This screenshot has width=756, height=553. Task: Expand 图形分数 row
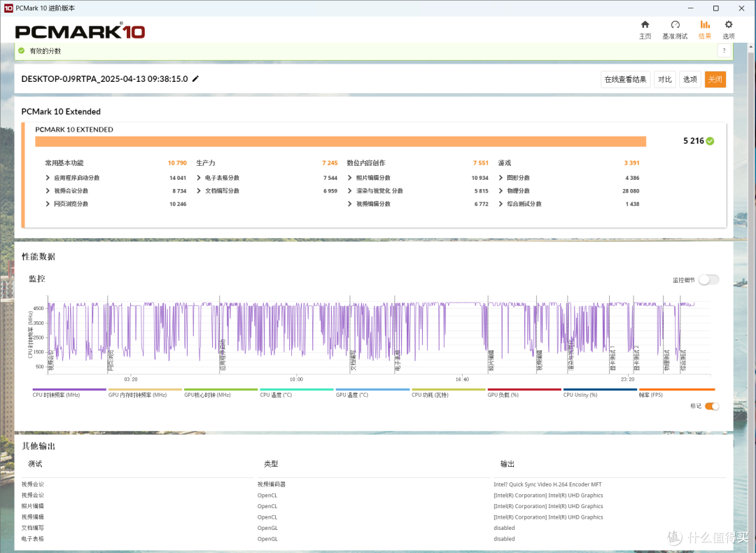coord(500,177)
